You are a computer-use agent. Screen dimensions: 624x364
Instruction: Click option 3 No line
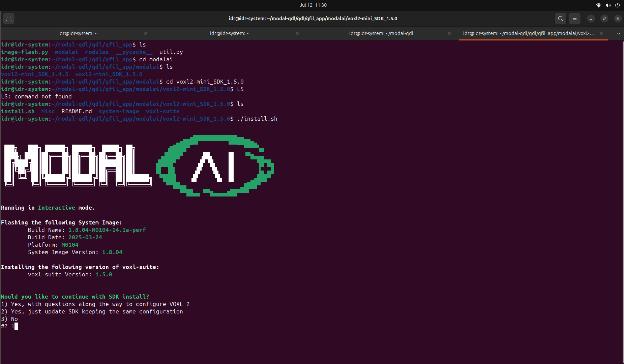[9, 319]
